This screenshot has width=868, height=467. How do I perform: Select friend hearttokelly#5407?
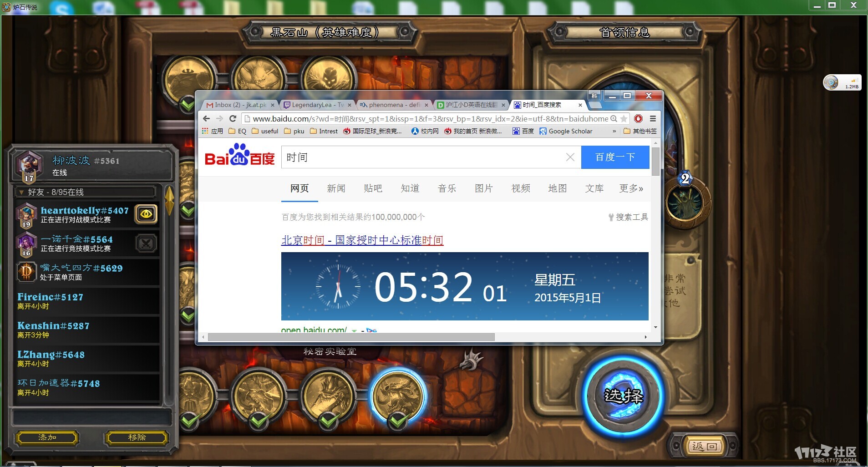[86, 215]
